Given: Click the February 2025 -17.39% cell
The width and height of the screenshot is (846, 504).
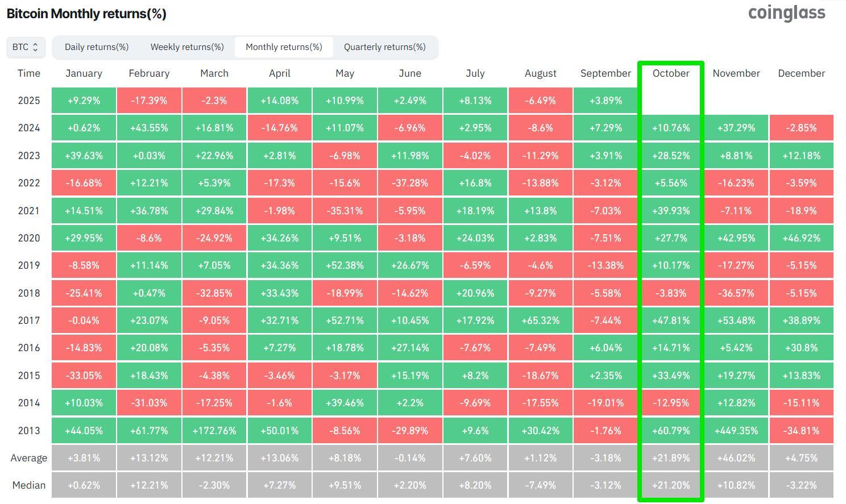Looking at the screenshot, I should pyautogui.click(x=149, y=101).
